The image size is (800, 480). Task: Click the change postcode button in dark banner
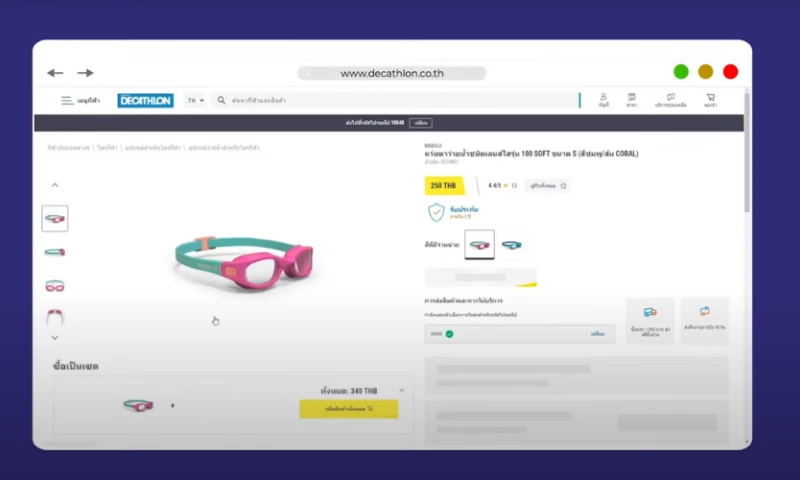[421, 123]
